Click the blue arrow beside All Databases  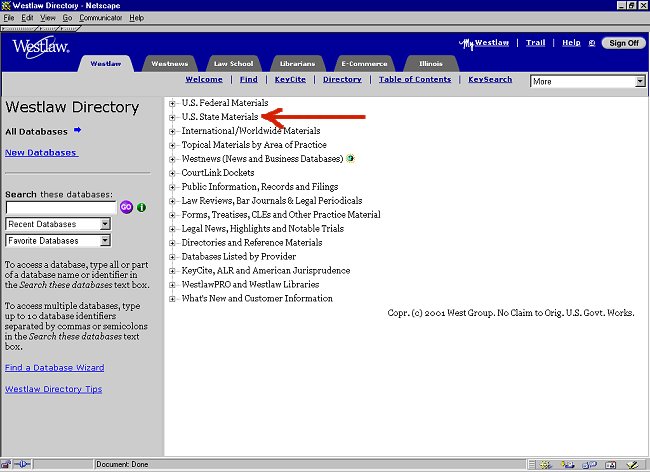click(x=77, y=130)
